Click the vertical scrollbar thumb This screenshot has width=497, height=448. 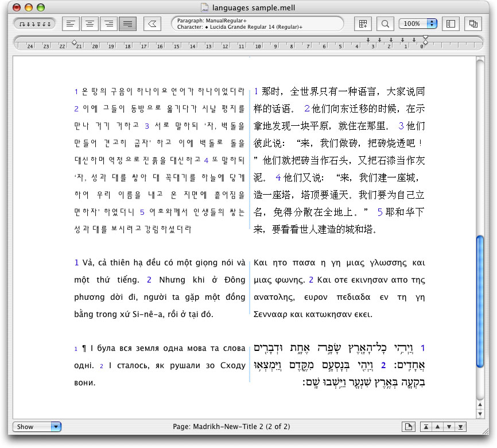pyautogui.click(x=480, y=302)
